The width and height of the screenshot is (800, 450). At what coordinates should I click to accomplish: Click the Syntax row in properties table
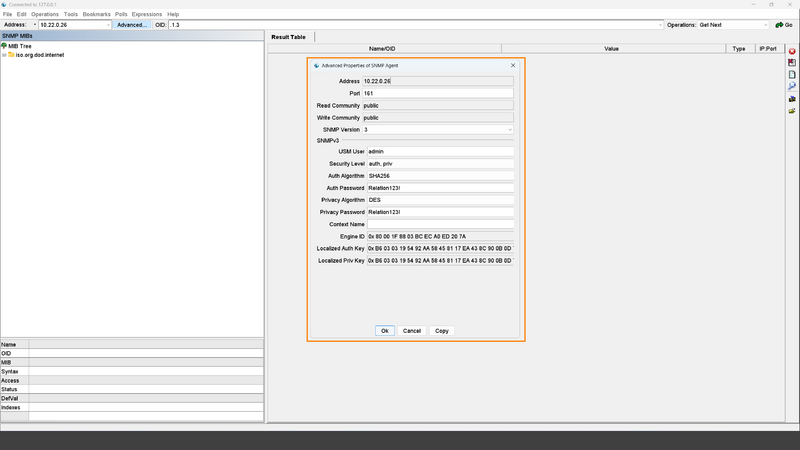pyautogui.click(x=132, y=371)
